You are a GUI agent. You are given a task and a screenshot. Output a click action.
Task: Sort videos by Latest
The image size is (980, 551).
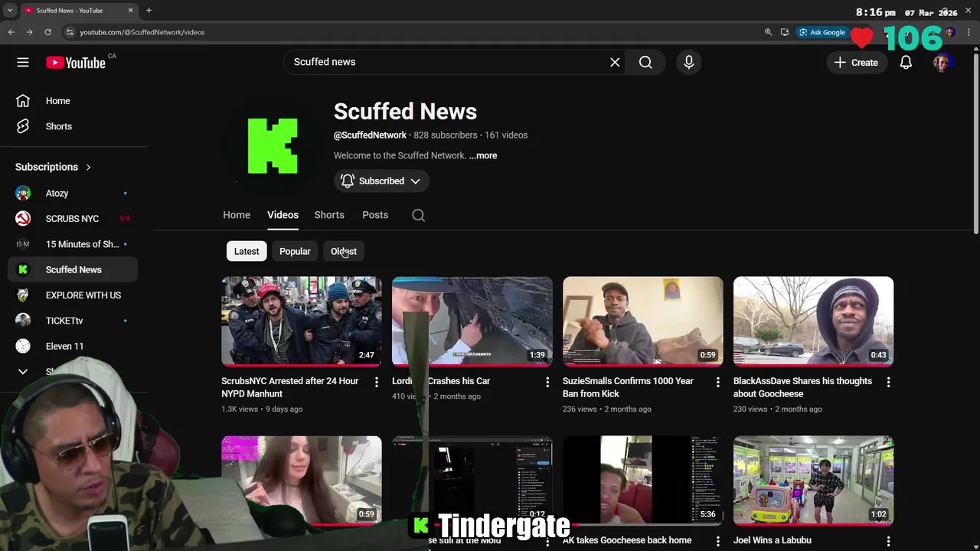click(x=247, y=251)
